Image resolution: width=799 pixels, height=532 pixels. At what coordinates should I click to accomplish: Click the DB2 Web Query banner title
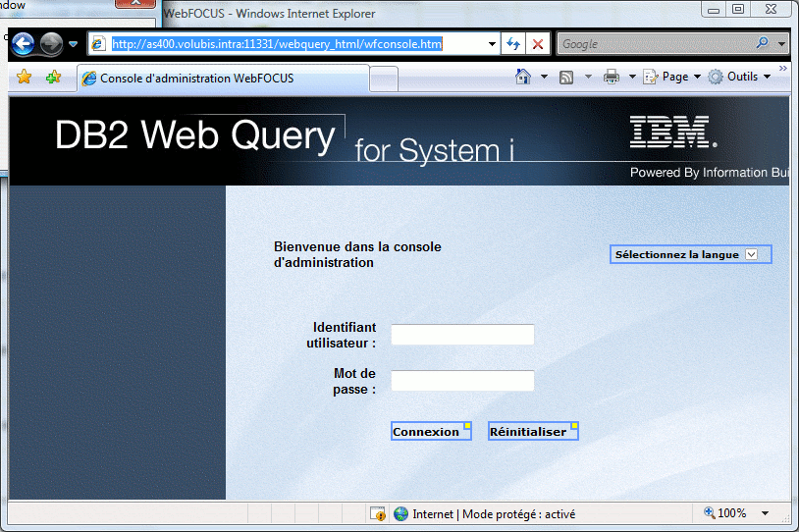click(x=195, y=135)
